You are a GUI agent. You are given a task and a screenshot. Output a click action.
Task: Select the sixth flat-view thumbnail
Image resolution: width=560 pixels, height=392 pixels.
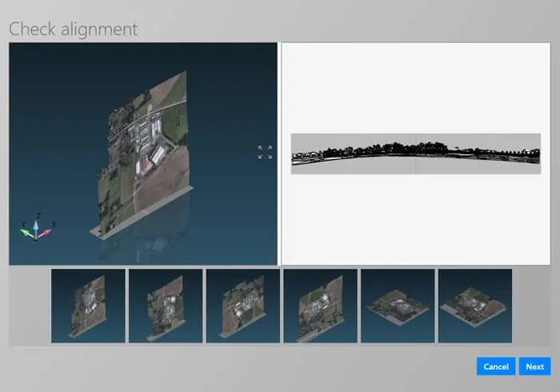click(x=475, y=306)
